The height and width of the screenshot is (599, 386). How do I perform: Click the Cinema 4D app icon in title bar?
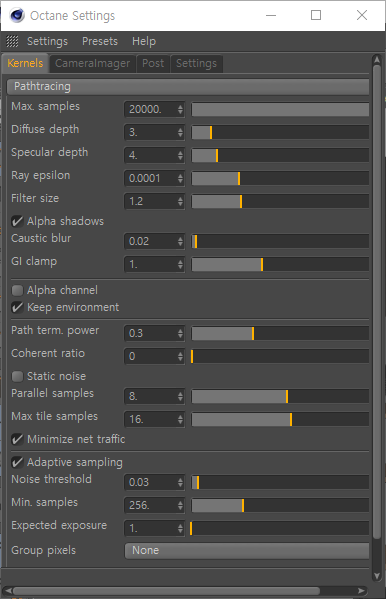click(x=17, y=15)
